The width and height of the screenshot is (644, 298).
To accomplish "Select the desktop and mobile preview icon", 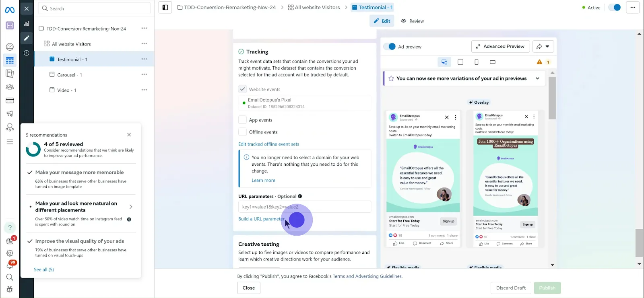I will 444,62.
